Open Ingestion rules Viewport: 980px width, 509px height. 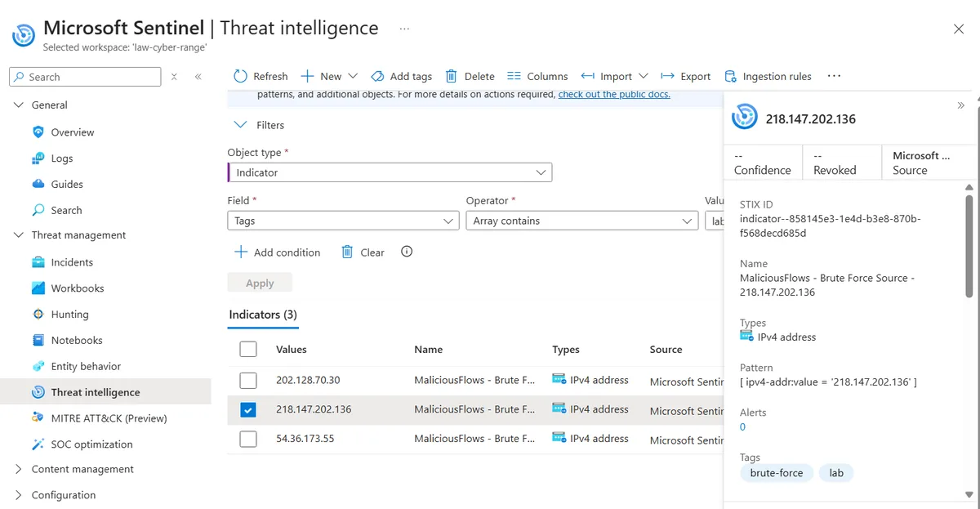click(768, 76)
